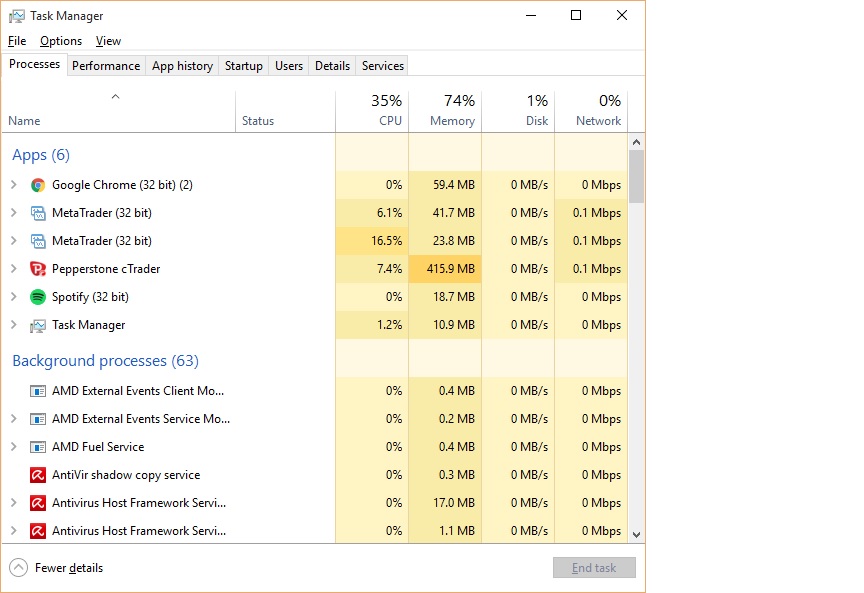The image size is (864, 593).
Task: Click the Fewer details link
Action: tap(69, 568)
